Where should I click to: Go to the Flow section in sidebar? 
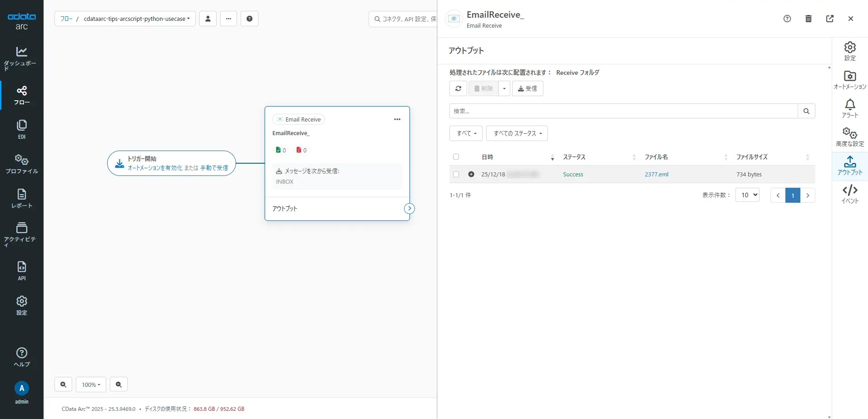pyautogui.click(x=21, y=95)
